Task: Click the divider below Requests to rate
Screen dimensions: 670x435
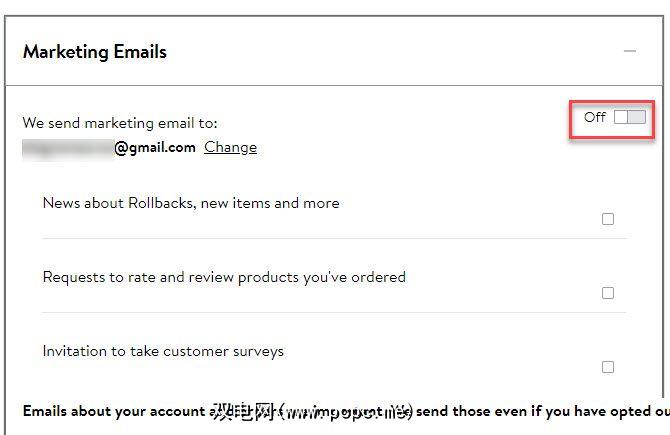Action: tap(334, 313)
